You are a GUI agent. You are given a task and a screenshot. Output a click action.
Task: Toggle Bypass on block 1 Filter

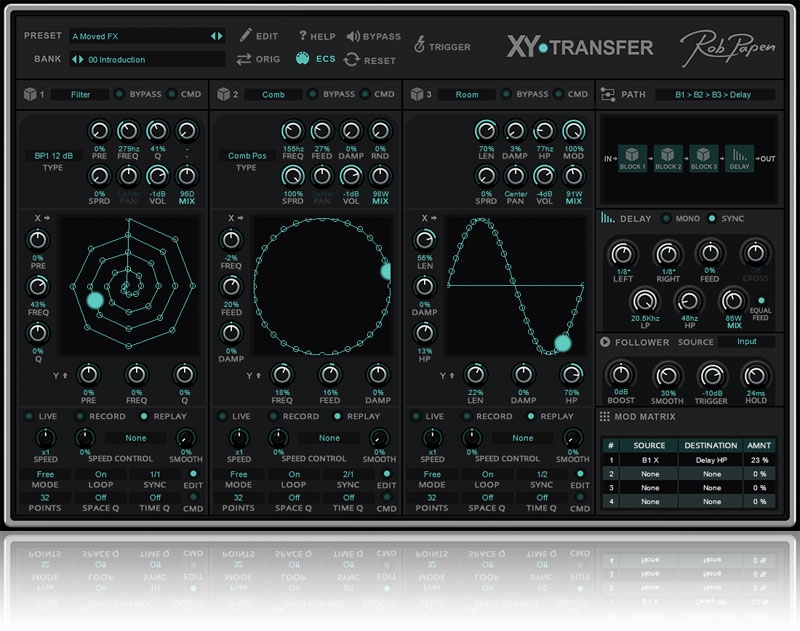coord(119,95)
